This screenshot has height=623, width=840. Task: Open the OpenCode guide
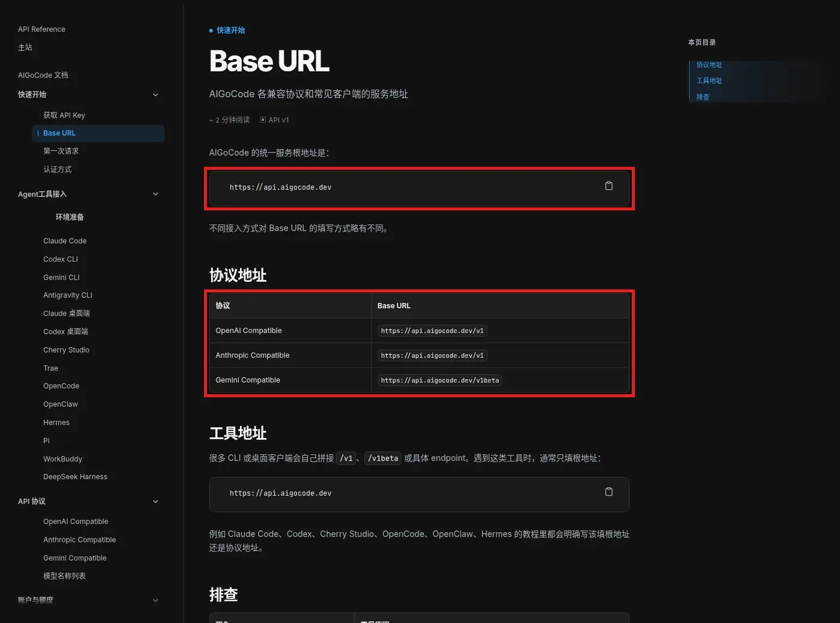click(61, 386)
